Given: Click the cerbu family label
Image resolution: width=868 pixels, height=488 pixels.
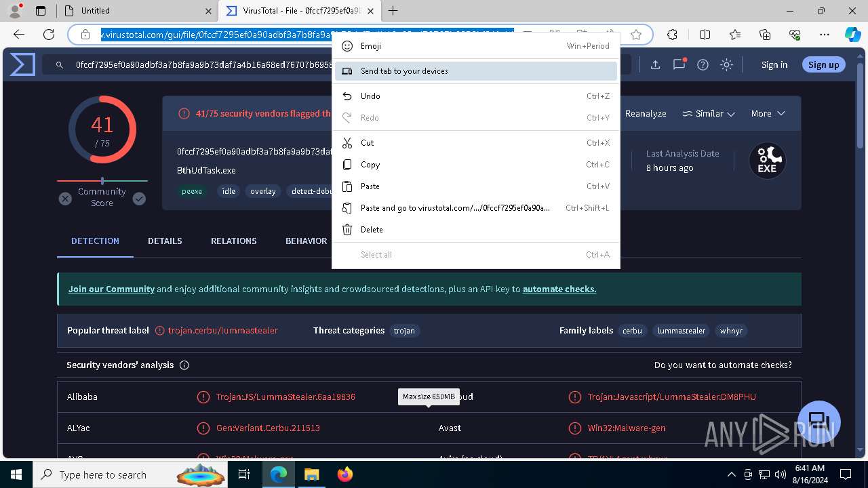Looking at the screenshot, I should point(632,331).
